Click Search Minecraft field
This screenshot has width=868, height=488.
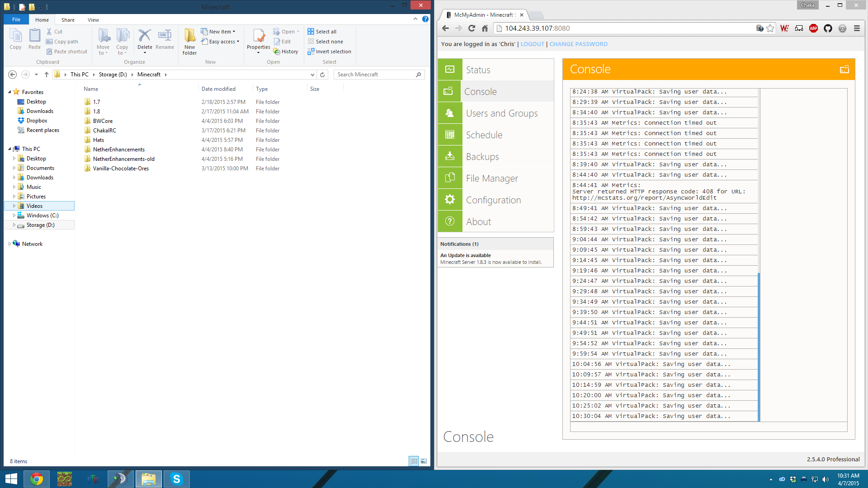[379, 75]
